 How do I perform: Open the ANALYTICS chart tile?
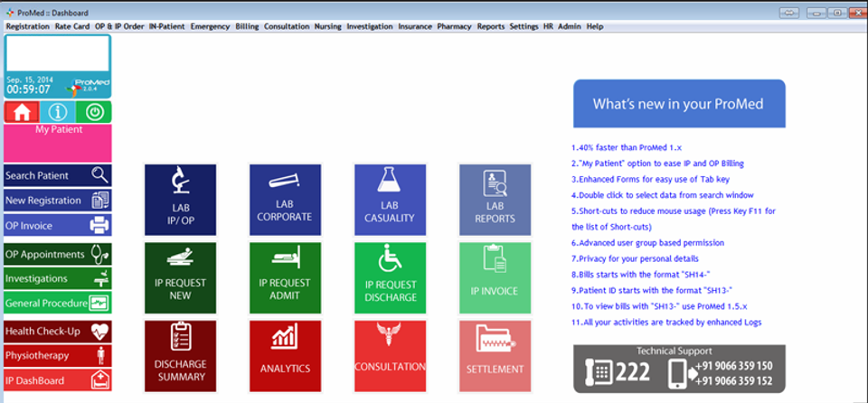(x=285, y=356)
